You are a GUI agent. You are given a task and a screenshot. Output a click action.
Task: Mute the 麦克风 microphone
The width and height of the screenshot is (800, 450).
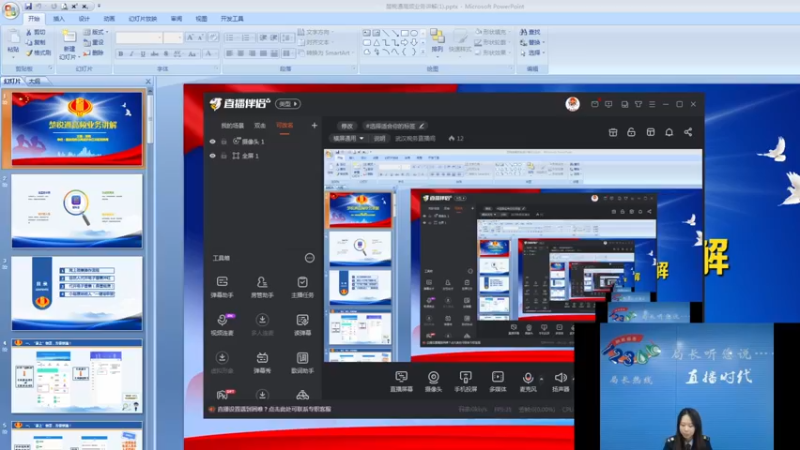[x=528, y=381]
